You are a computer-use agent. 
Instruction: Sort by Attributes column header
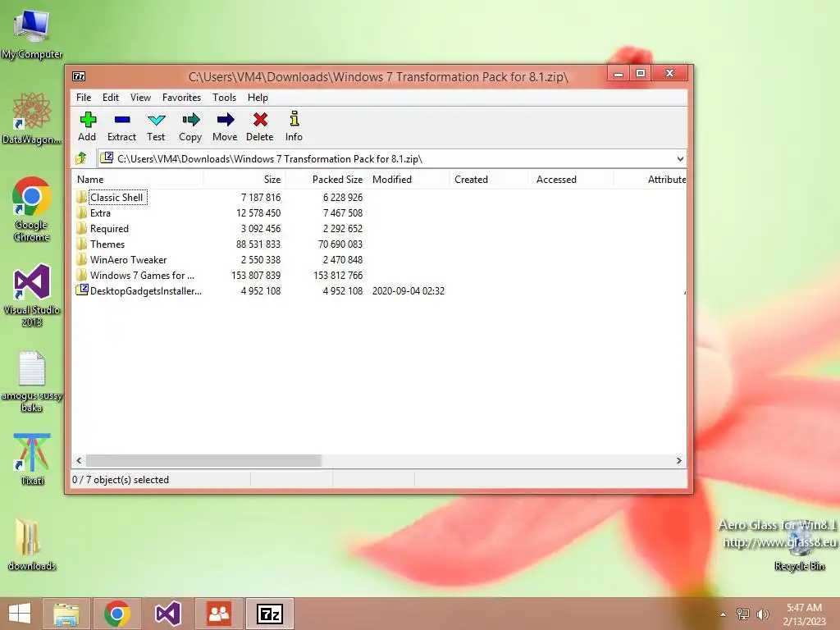[650, 180]
